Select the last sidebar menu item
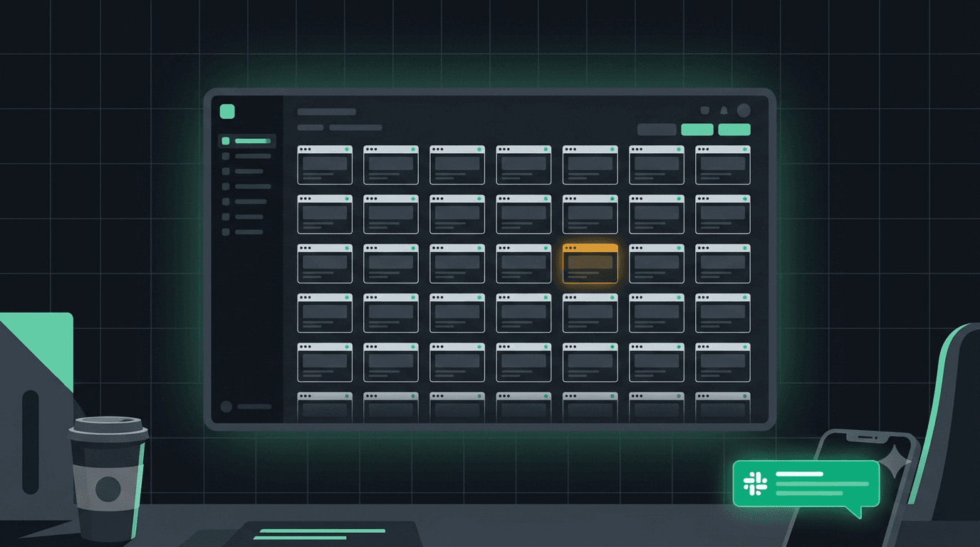This screenshot has width=980, height=547. pos(243,231)
